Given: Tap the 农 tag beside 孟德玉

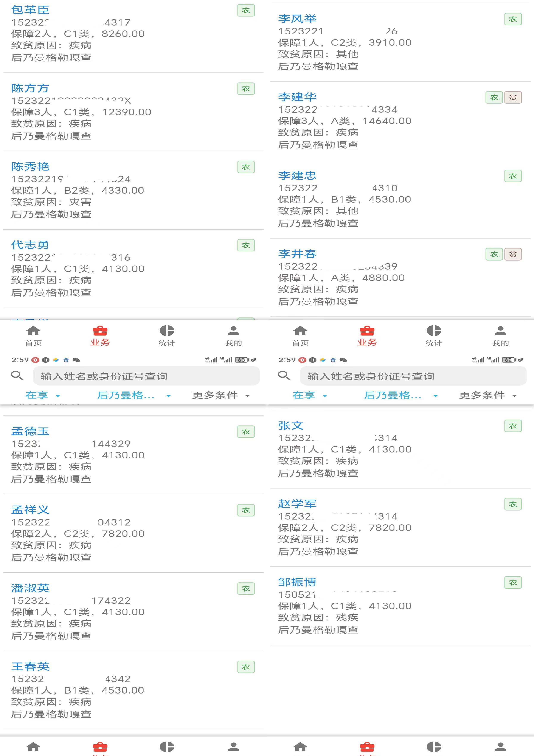Looking at the screenshot, I should [246, 432].
